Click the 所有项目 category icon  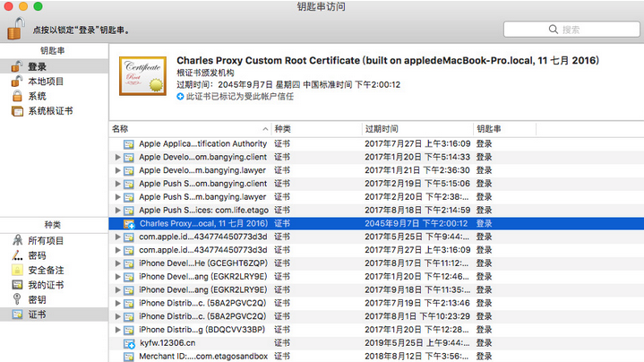coord(17,240)
